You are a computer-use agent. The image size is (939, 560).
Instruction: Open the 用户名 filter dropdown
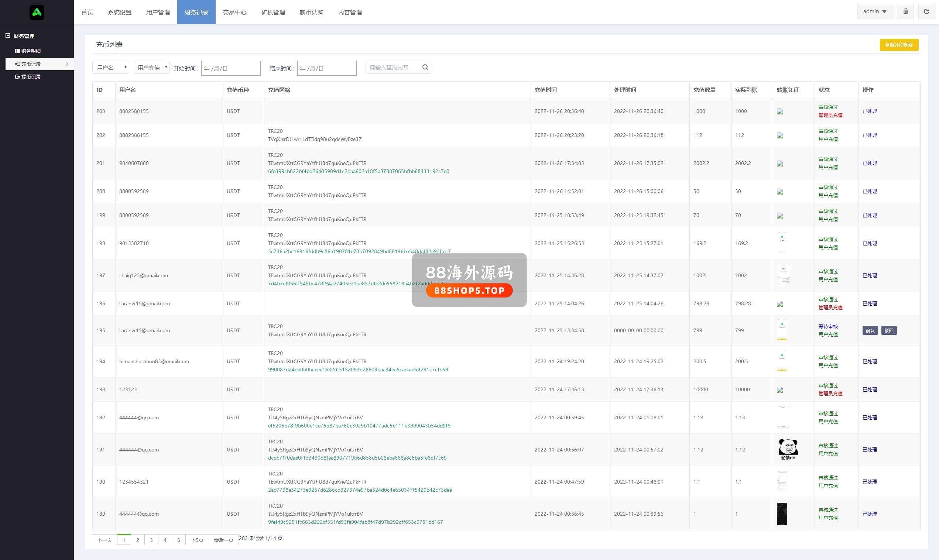(110, 68)
